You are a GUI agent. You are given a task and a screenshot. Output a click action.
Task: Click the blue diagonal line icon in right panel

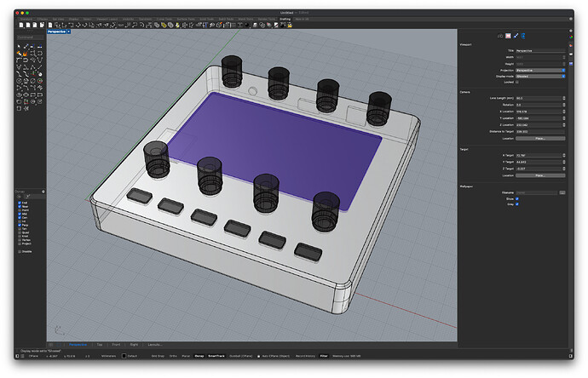(x=516, y=36)
